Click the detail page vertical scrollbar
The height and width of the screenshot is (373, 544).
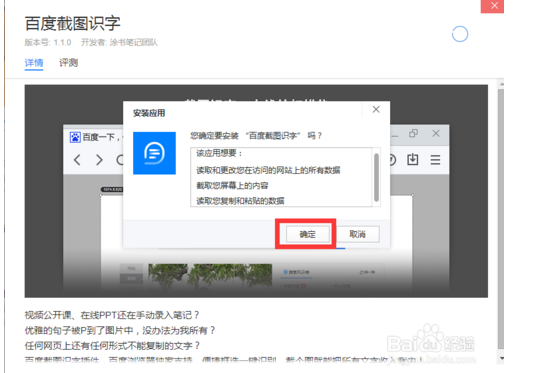[x=501, y=219]
